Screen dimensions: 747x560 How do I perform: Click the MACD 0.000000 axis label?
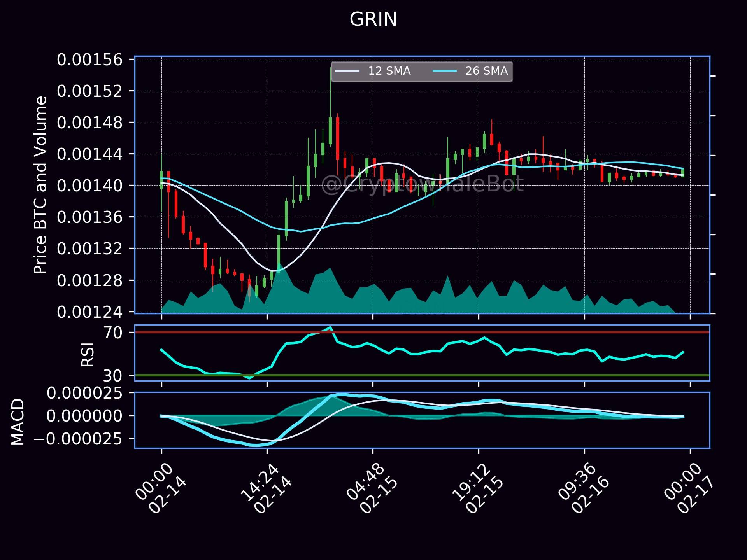click(x=84, y=416)
